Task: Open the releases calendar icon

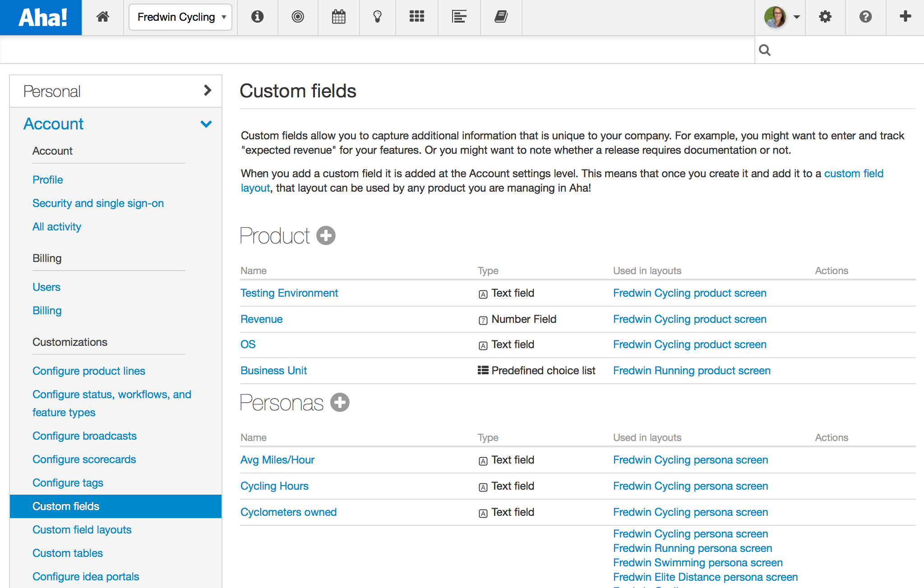Action: 338,17
